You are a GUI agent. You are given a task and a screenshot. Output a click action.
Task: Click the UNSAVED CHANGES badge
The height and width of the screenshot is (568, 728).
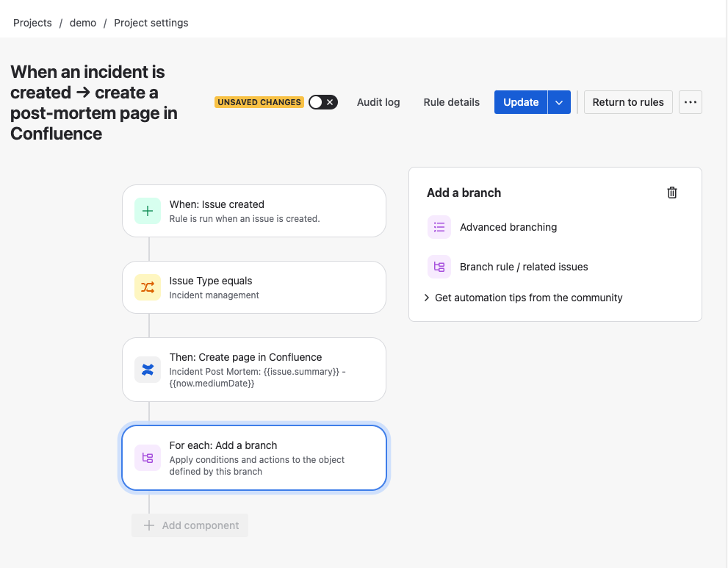click(259, 102)
